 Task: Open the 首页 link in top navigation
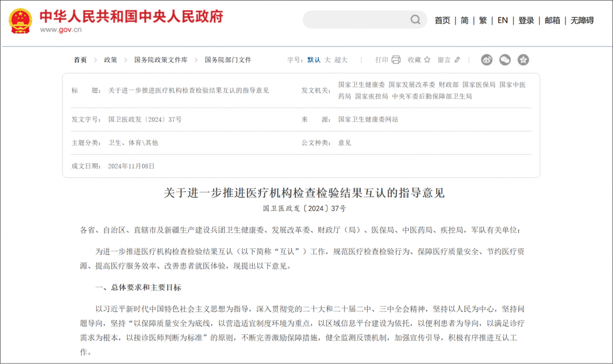coord(442,20)
